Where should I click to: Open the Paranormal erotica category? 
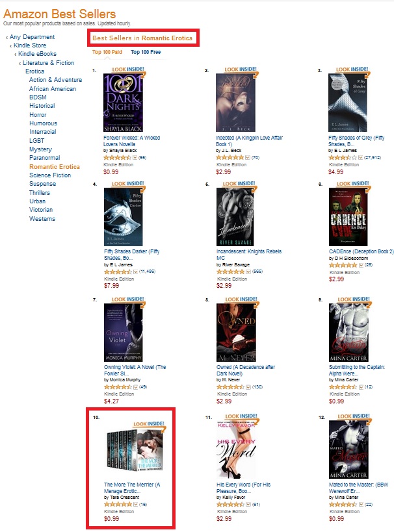[44, 158]
